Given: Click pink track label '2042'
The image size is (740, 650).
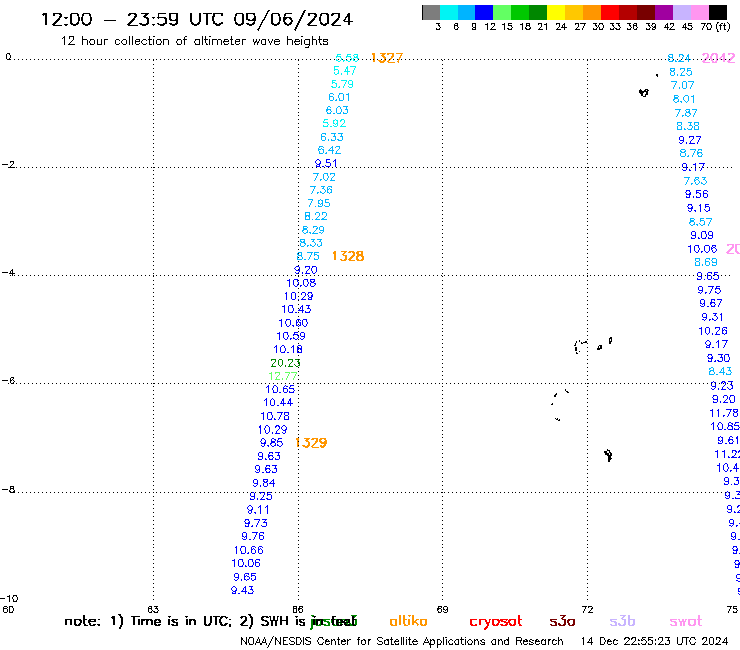Looking at the screenshot, I should click(718, 58).
